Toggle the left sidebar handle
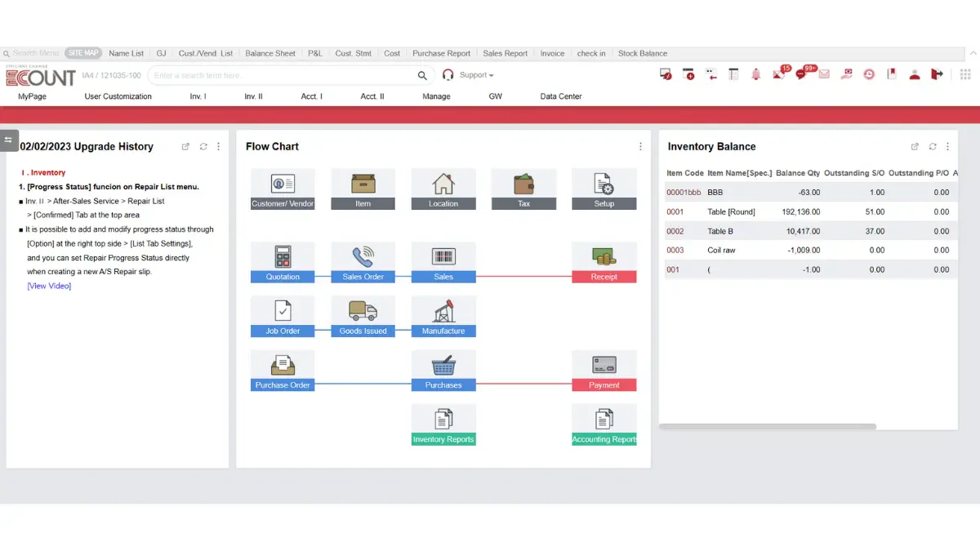The width and height of the screenshot is (980, 551). 8,140
